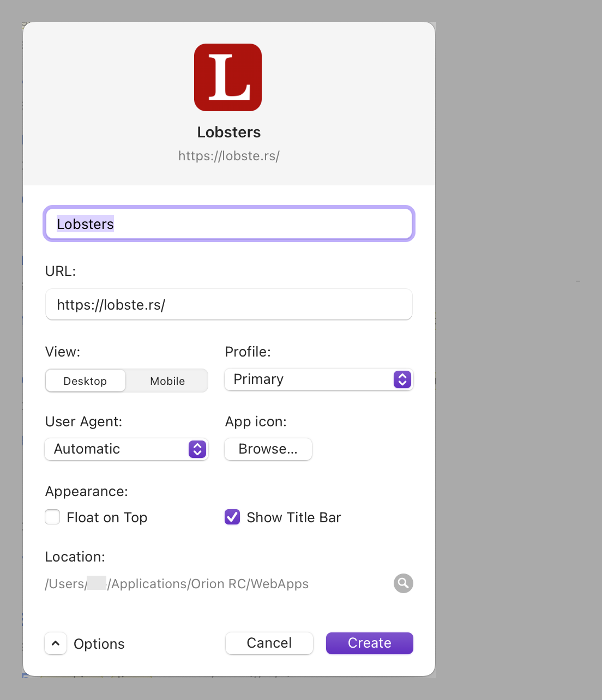
Task: Click the Appearance: section label
Action: pos(86,491)
